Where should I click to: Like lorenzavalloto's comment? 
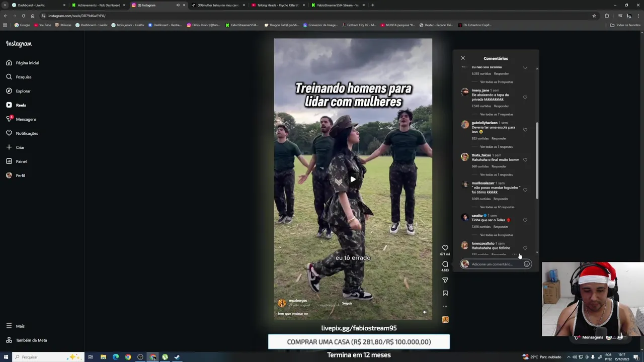525,248
